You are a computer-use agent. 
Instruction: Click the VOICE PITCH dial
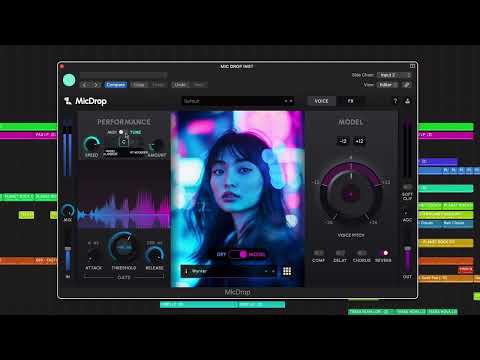351,193
